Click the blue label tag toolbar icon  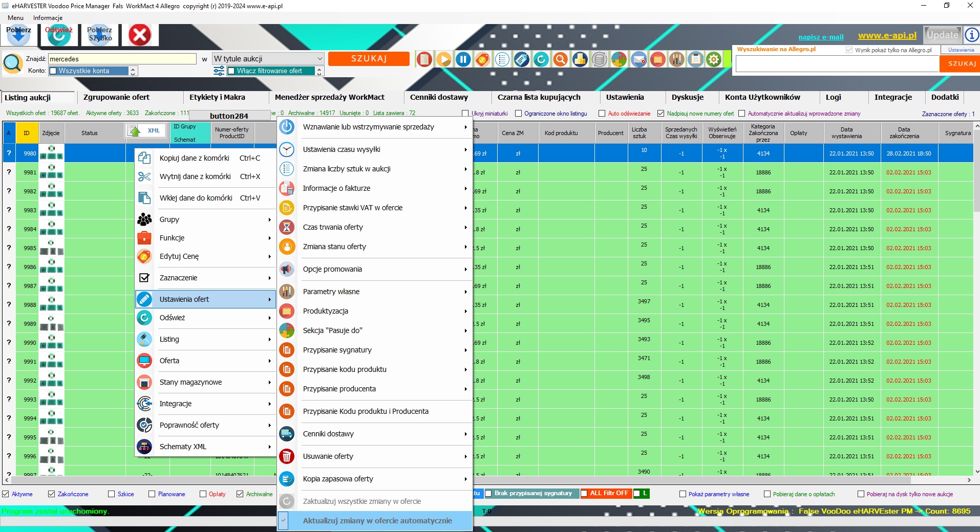pyautogui.click(x=522, y=59)
